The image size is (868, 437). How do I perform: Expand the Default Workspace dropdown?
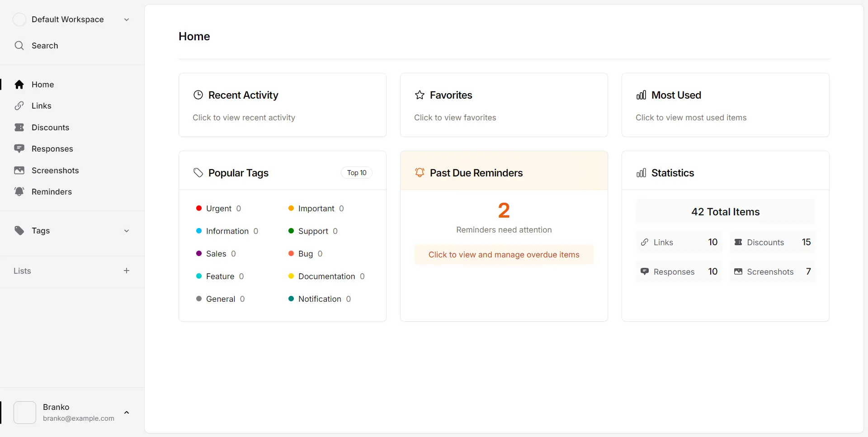point(127,19)
